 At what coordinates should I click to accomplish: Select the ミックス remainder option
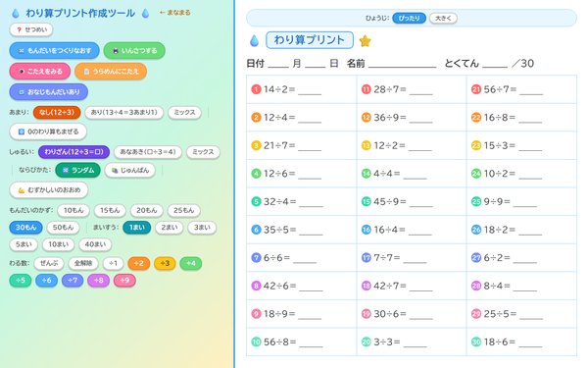tap(184, 112)
